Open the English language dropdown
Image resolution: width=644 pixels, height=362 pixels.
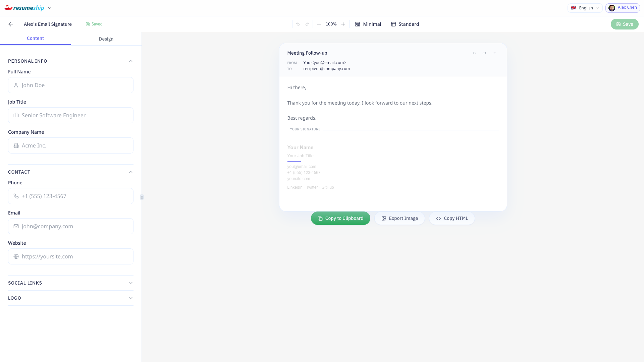click(585, 8)
